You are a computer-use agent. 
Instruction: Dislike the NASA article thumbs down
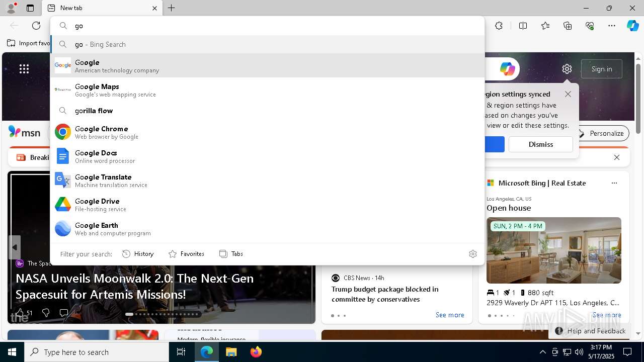pos(46,313)
